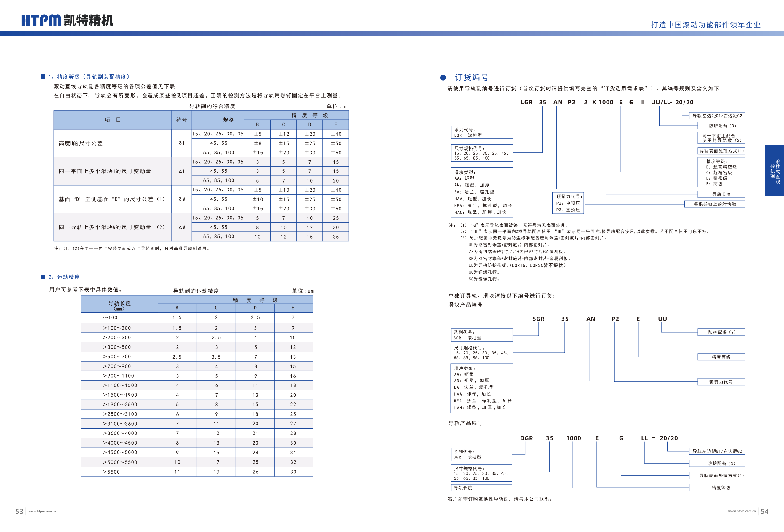
Task: Click the 导轨长度 box under DGR code
Action: point(481,488)
